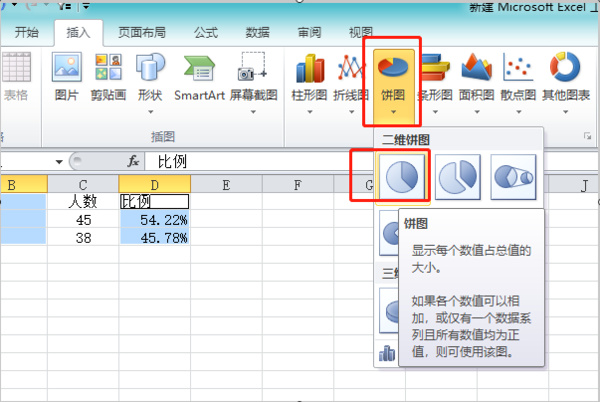Open the Name Box dropdown arrow

(x=59, y=162)
